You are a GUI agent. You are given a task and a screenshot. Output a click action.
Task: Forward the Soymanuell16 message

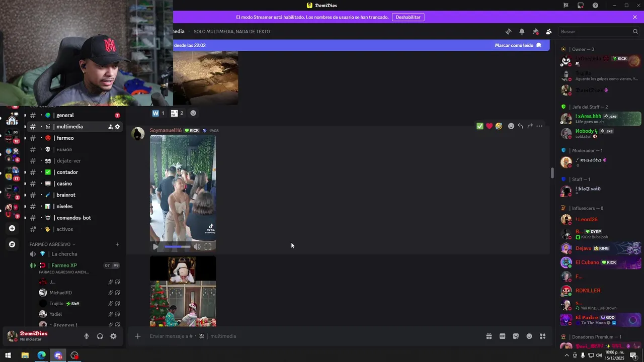click(x=530, y=126)
